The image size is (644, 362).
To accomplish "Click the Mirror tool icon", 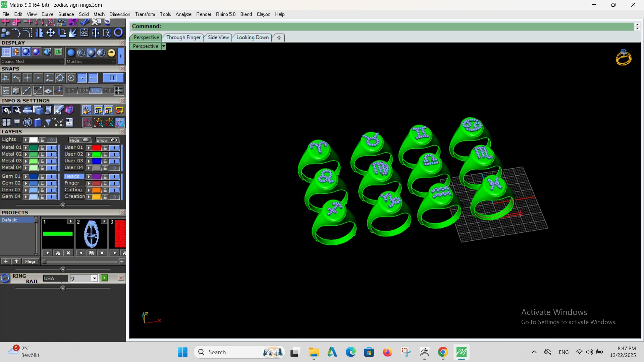I will (39, 33).
